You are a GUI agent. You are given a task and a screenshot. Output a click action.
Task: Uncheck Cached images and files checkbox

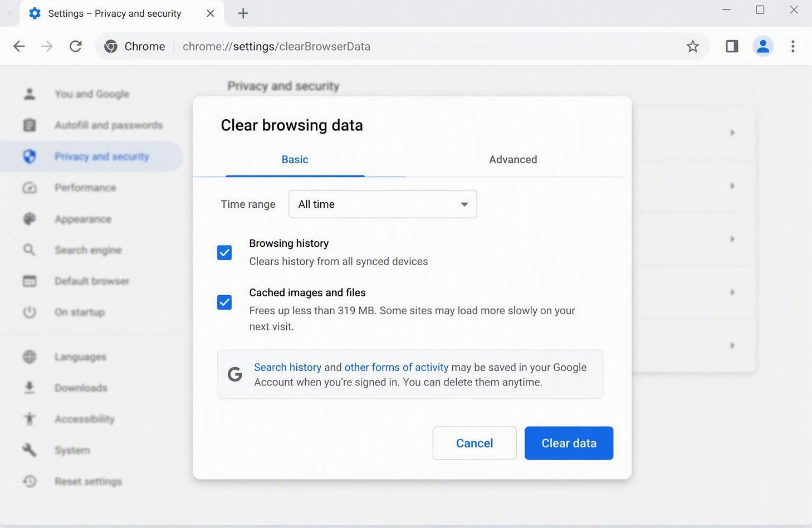click(x=224, y=302)
